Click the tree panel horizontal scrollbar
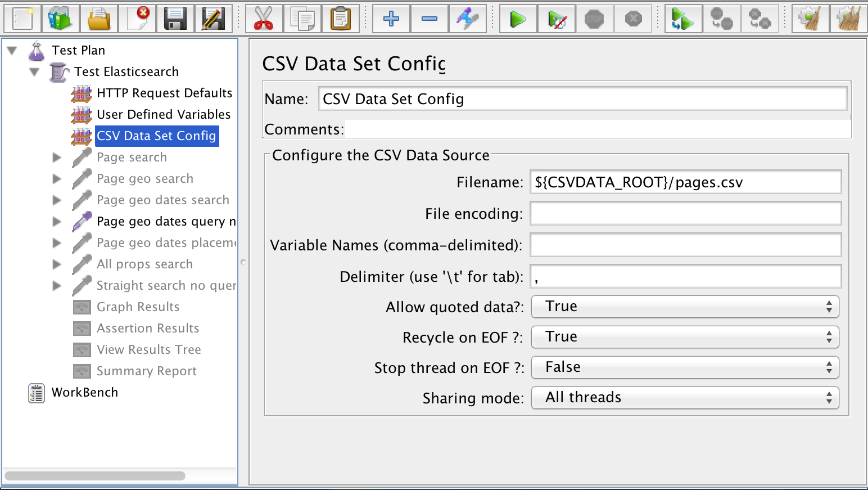The height and width of the screenshot is (490, 868). click(x=96, y=476)
